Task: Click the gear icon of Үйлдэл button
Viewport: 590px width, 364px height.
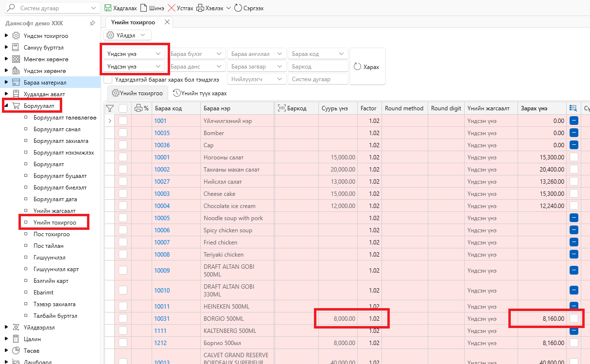Action: point(110,35)
